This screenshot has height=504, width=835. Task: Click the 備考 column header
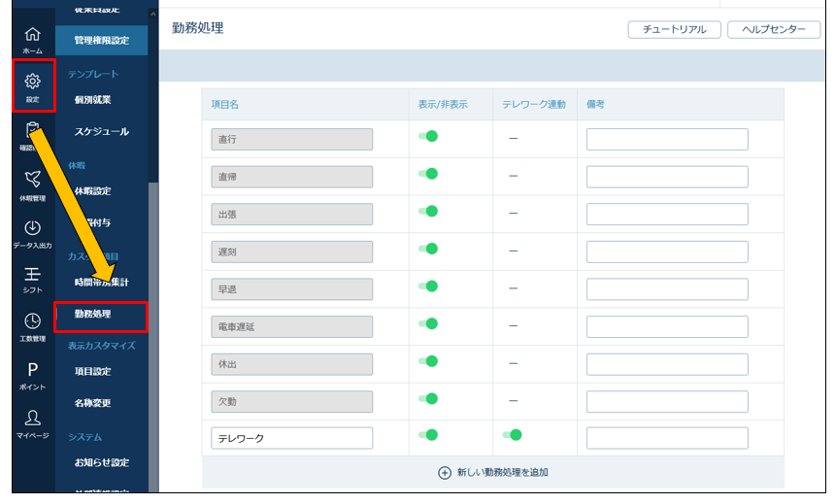click(595, 105)
